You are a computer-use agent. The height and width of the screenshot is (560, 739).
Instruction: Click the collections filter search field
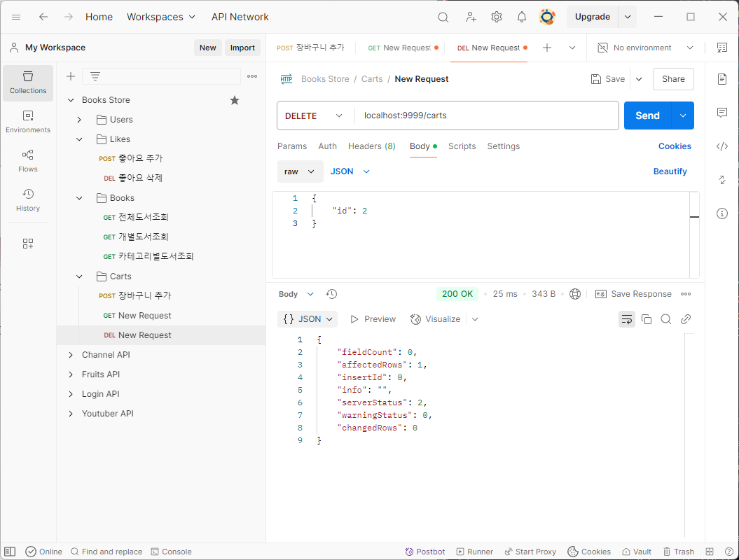click(x=161, y=76)
